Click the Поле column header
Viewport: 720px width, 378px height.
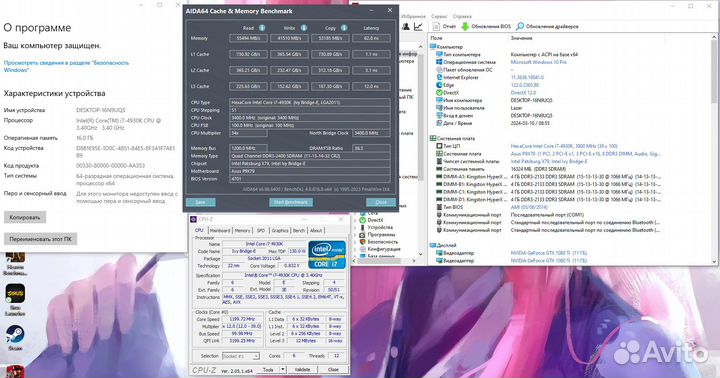click(x=436, y=38)
